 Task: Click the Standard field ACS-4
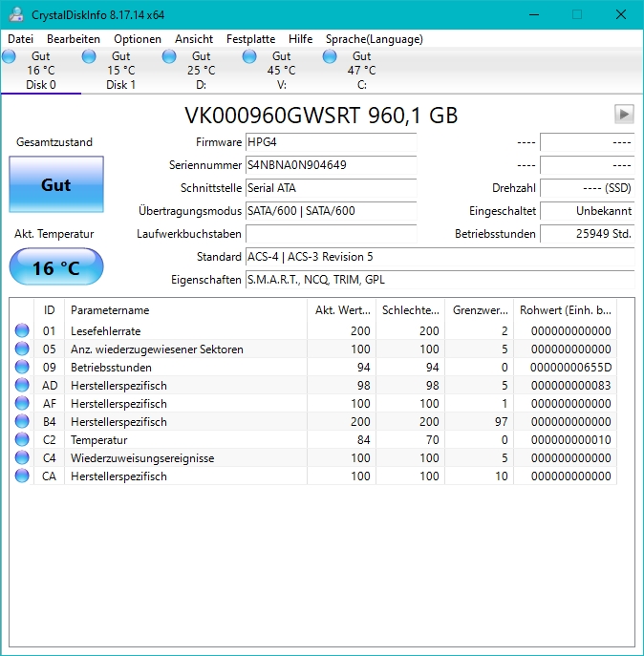pyautogui.click(x=440, y=257)
